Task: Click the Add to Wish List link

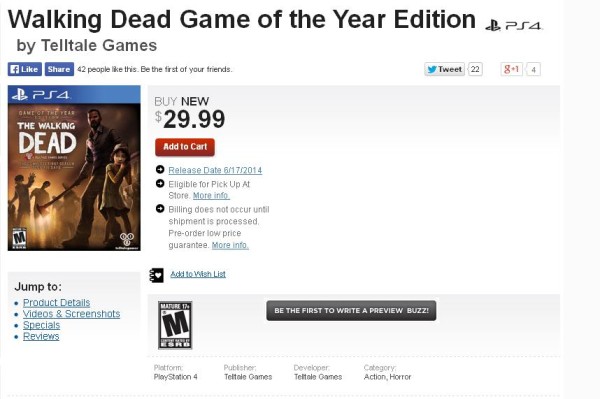Action: click(x=198, y=274)
